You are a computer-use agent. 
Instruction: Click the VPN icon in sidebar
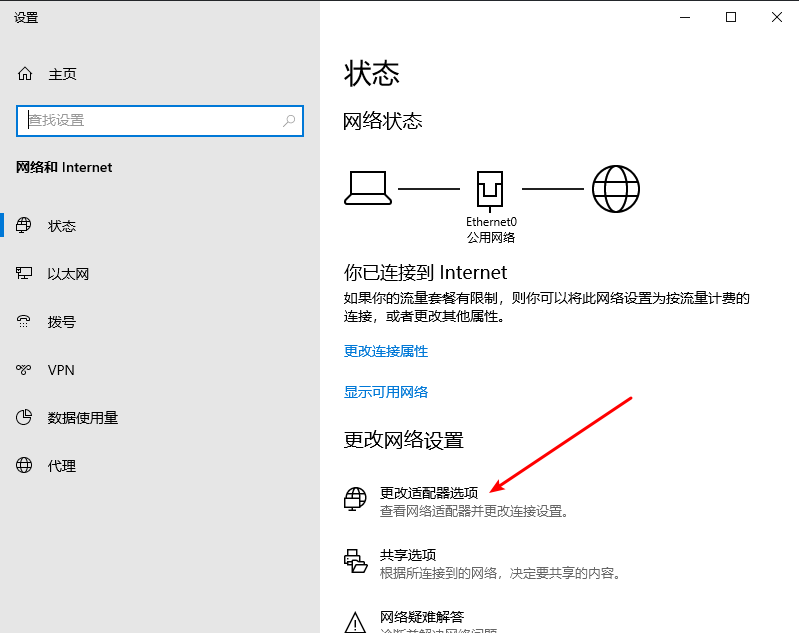point(23,370)
